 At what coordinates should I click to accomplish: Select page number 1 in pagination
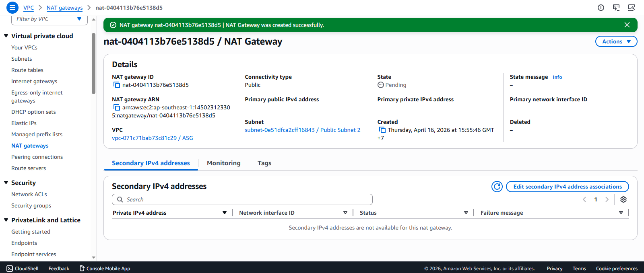point(596,199)
